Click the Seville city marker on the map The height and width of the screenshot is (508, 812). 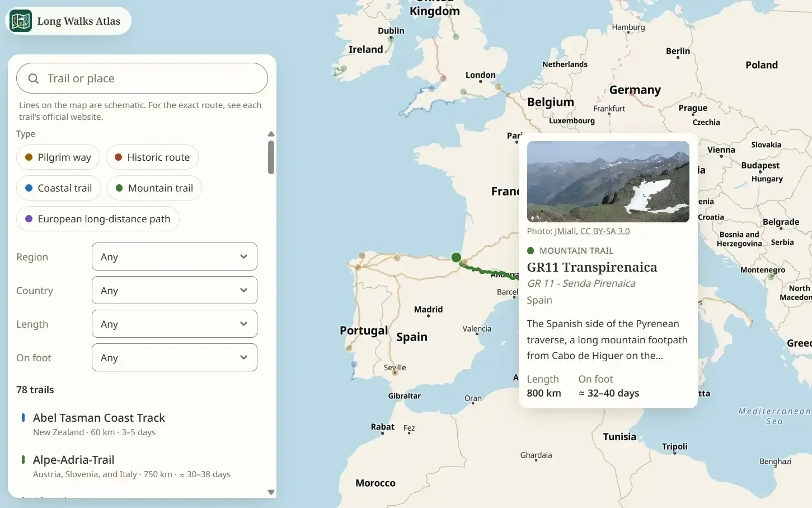click(x=395, y=374)
